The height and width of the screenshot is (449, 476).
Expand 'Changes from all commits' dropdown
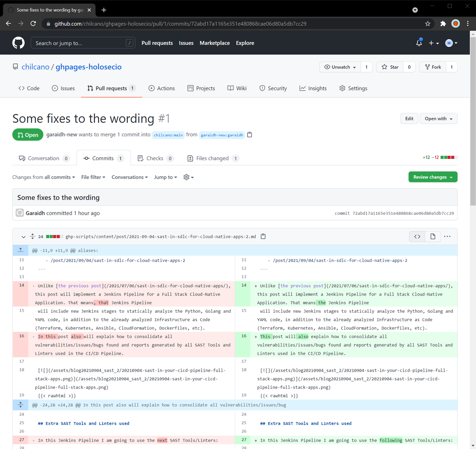point(44,177)
